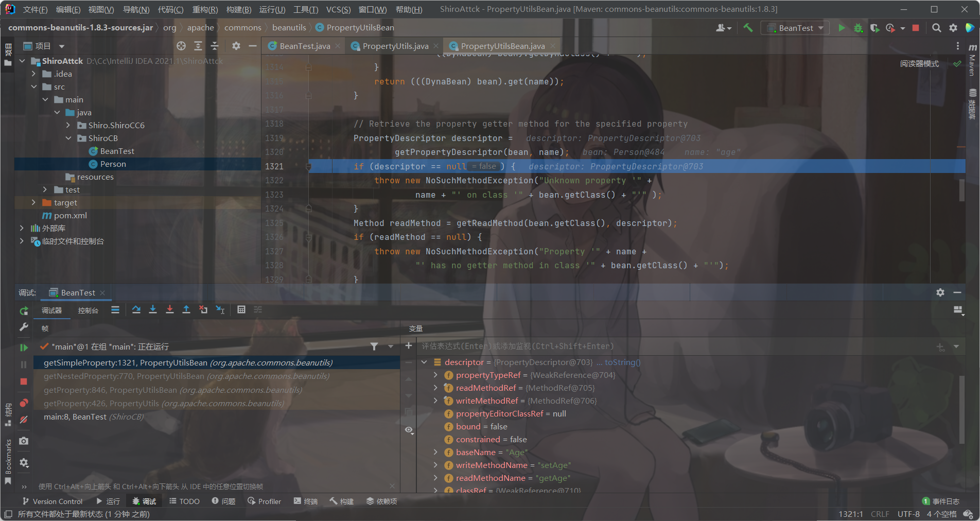Click Step Over in debugger toolbar
Image resolution: width=980 pixels, height=521 pixels.
pyautogui.click(x=136, y=309)
